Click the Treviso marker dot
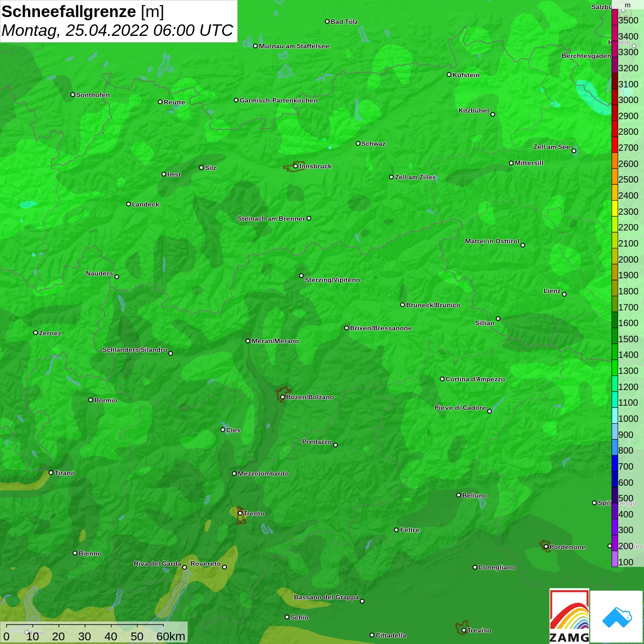The width and height of the screenshot is (644, 644). tap(464, 631)
